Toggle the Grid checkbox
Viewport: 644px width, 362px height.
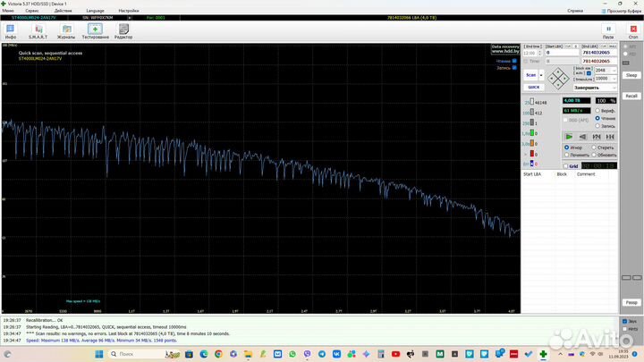(x=565, y=165)
